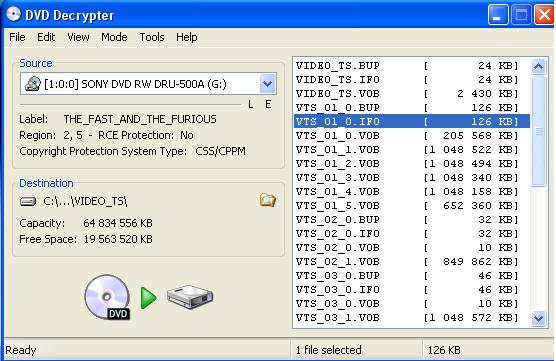The image size is (556, 361).
Task: Browse for destination folder icon
Action: point(267,201)
